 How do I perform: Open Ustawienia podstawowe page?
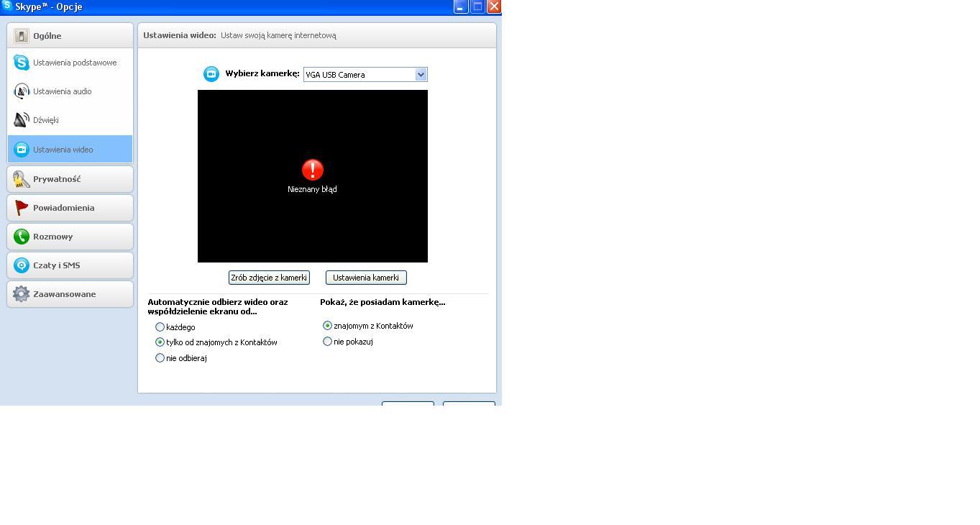coord(70,63)
